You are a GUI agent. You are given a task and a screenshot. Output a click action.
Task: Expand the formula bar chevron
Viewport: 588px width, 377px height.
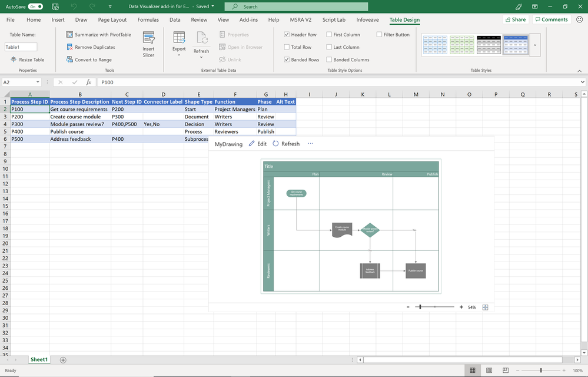(582, 82)
